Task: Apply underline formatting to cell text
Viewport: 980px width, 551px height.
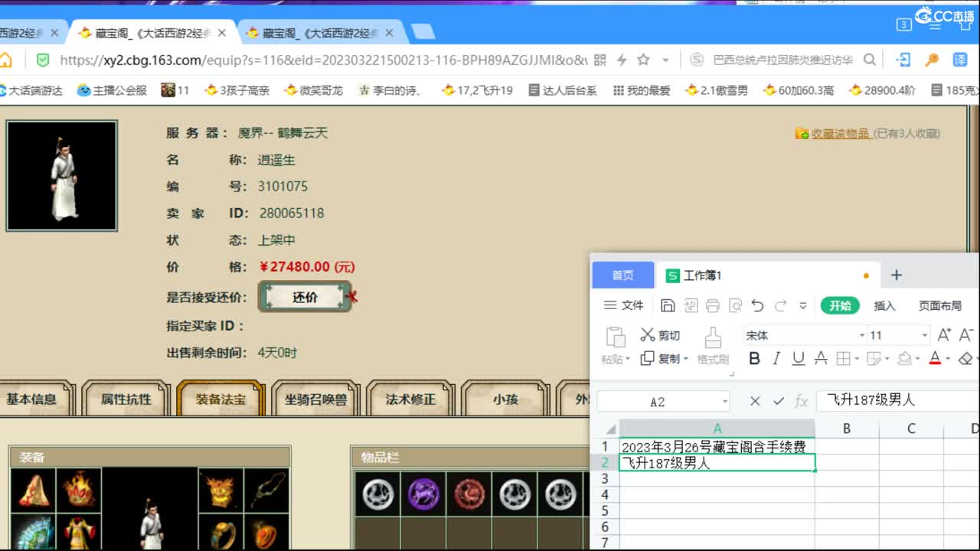Action: click(798, 359)
